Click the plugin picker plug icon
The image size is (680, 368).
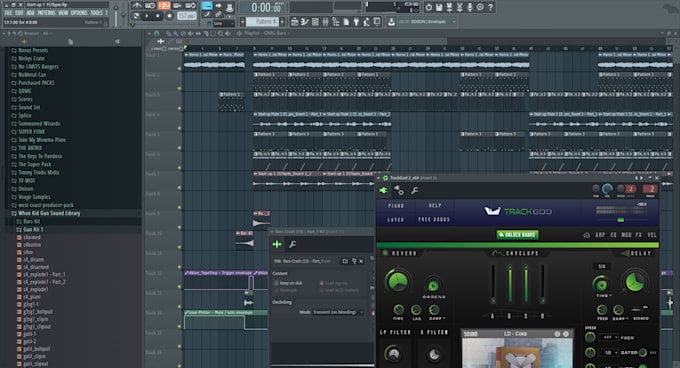click(x=356, y=22)
